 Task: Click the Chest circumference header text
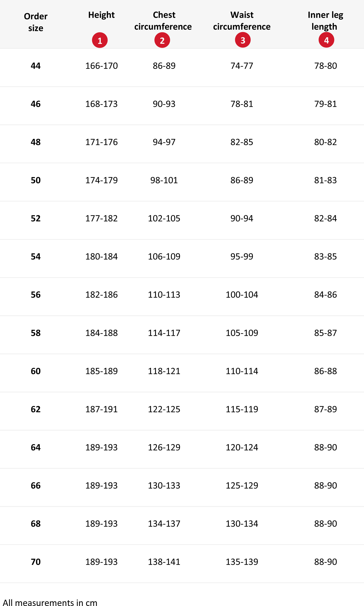pyautogui.click(x=163, y=21)
